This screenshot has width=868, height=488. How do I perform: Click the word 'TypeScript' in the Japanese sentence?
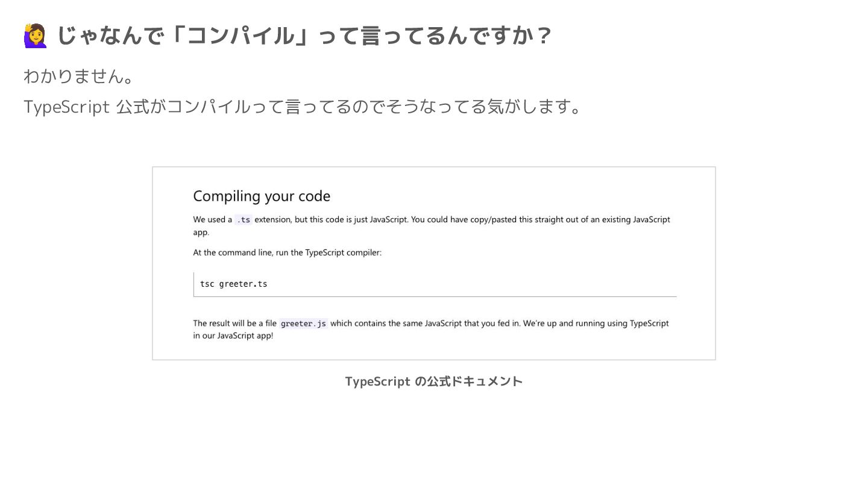coord(66,107)
